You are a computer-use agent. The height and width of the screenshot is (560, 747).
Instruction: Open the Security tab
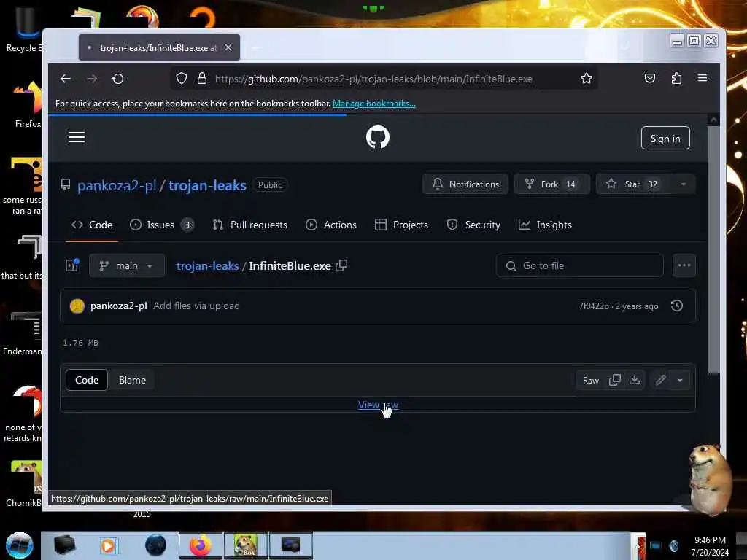(x=473, y=225)
